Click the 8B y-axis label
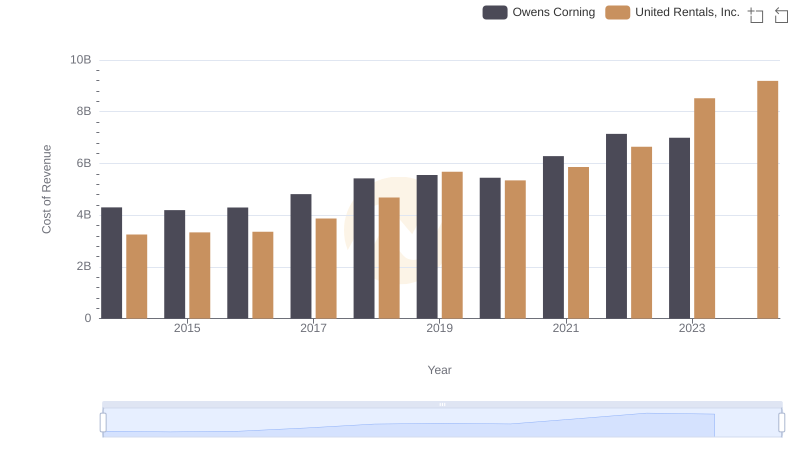The width and height of the screenshot is (800, 461). [x=84, y=111]
